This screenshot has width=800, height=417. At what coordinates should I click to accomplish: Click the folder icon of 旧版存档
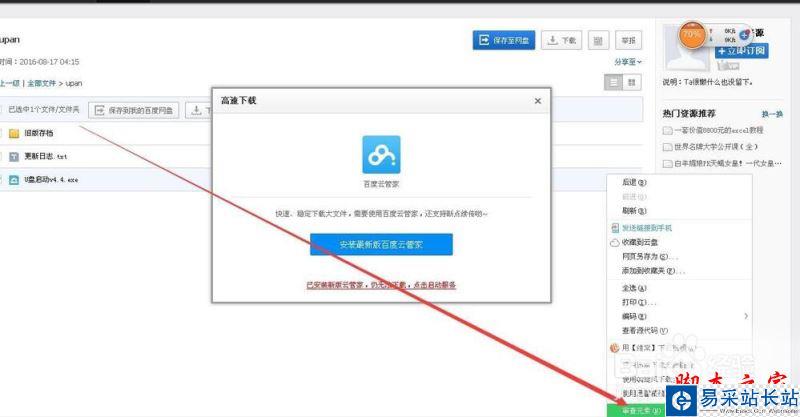coord(14,133)
